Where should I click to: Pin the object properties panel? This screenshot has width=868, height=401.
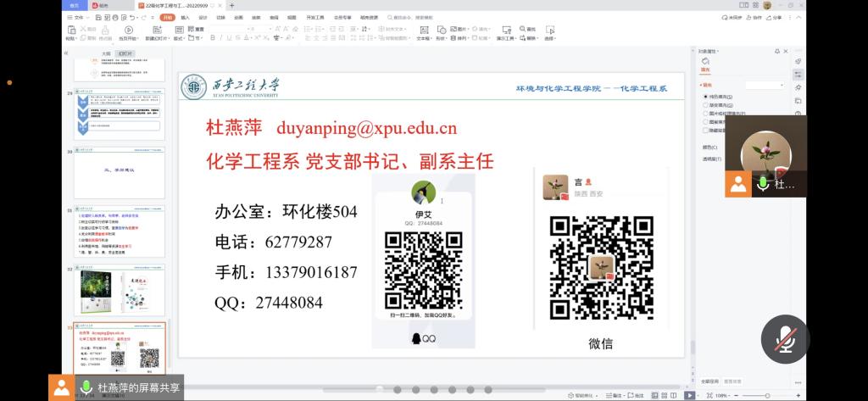click(x=776, y=52)
